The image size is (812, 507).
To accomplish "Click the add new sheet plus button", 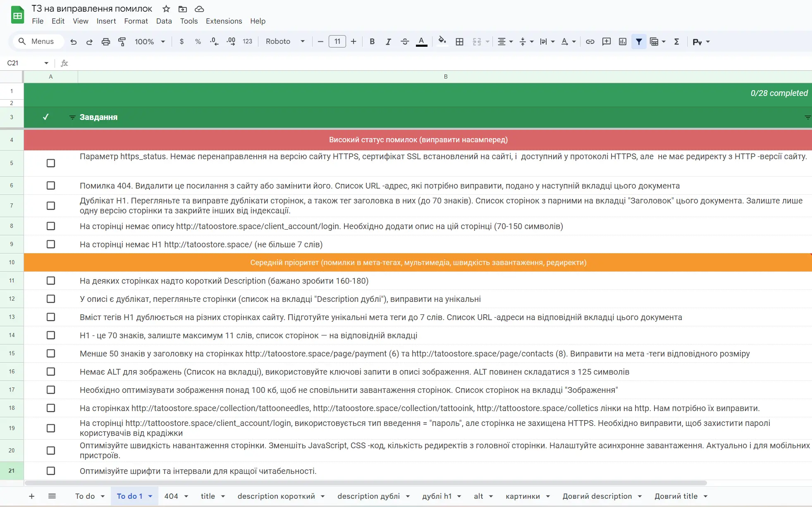I will click(x=32, y=496).
